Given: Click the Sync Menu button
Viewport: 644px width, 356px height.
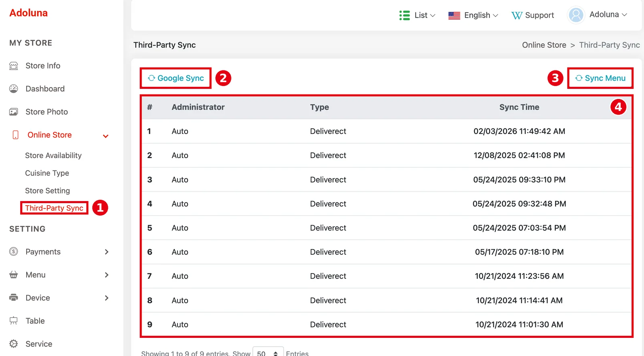Looking at the screenshot, I should pos(601,78).
